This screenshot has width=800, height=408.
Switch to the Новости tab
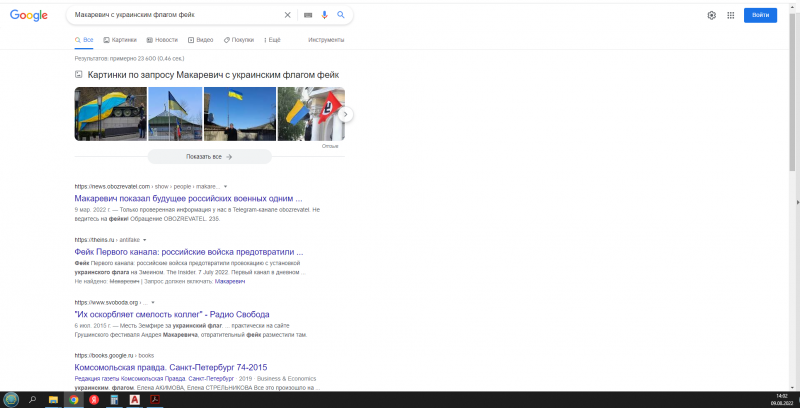(162, 40)
